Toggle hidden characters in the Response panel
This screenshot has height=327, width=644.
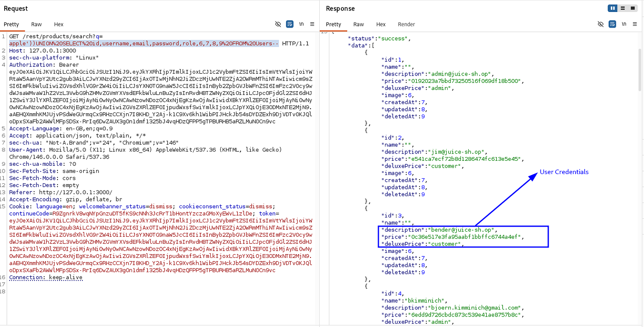[600, 24]
